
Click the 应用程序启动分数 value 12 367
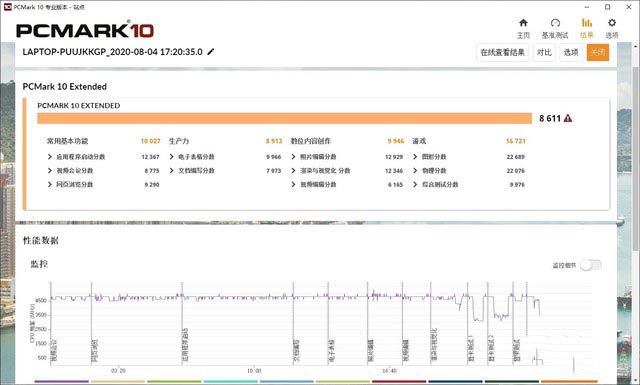[151, 157]
